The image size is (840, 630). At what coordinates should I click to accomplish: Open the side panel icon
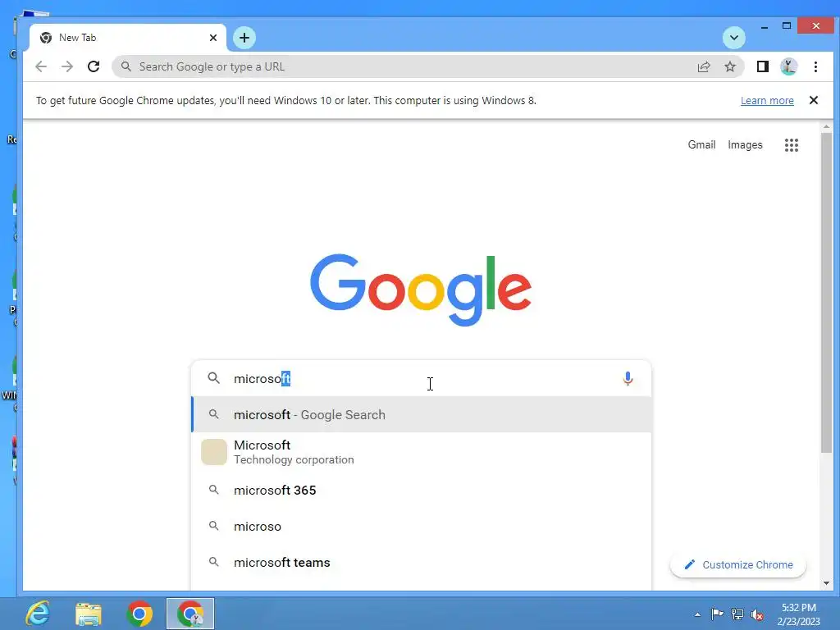tap(762, 66)
